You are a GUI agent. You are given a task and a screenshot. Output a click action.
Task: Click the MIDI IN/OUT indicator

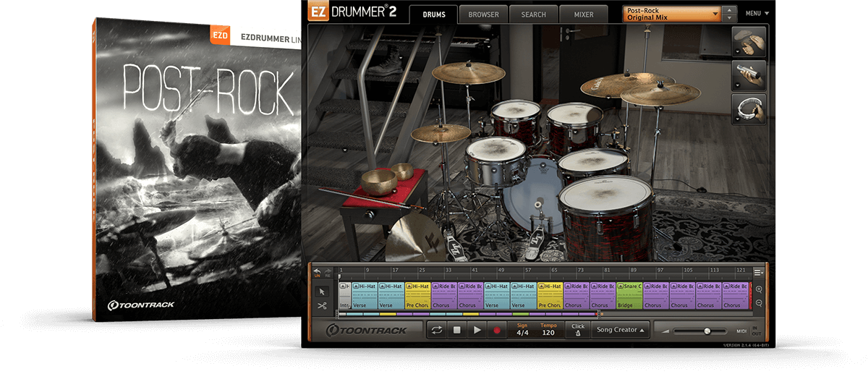tap(756, 330)
